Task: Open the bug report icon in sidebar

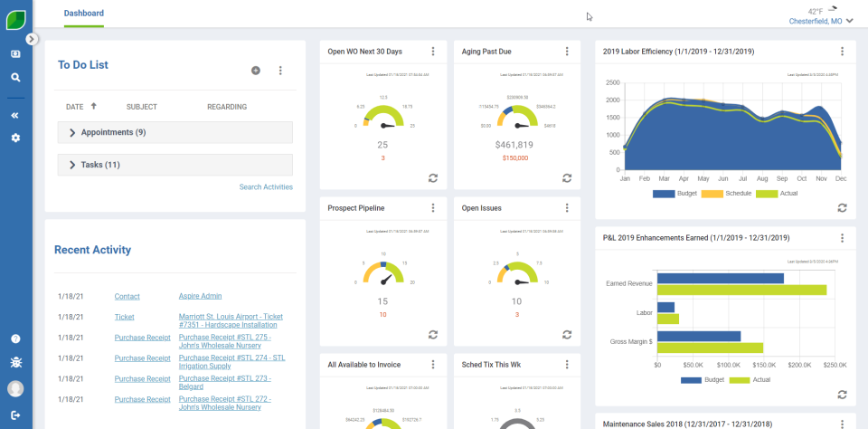Action: click(x=15, y=363)
